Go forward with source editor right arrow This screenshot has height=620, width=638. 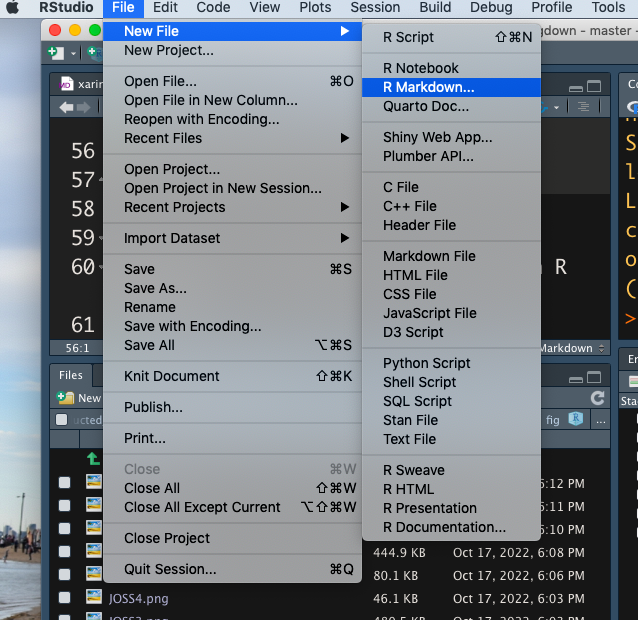click(83, 107)
